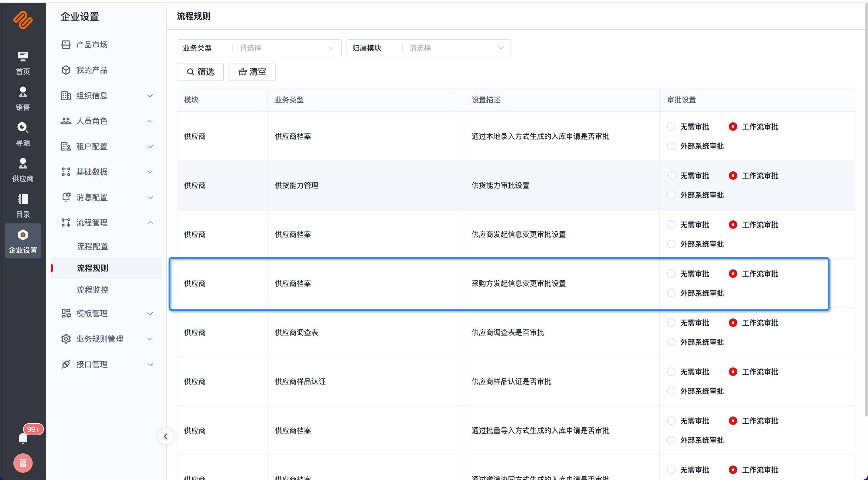Collapse the sidebar with the red arrow

pos(166,436)
